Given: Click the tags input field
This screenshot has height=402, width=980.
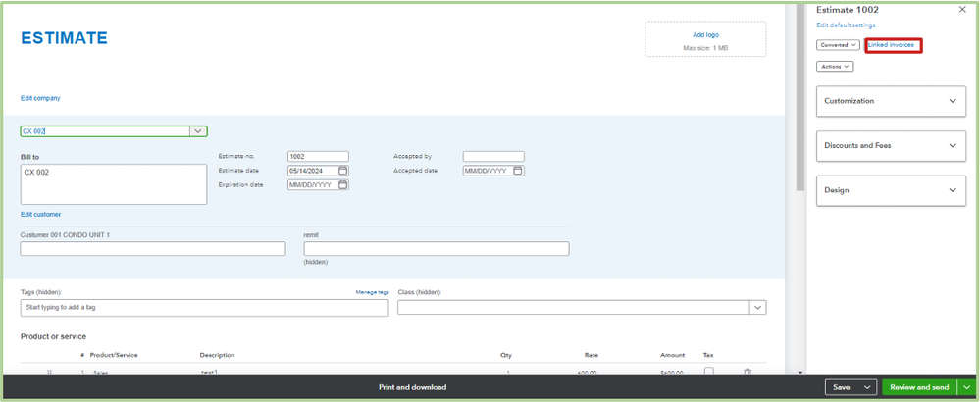Looking at the screenshot, I should click(204, 308).
